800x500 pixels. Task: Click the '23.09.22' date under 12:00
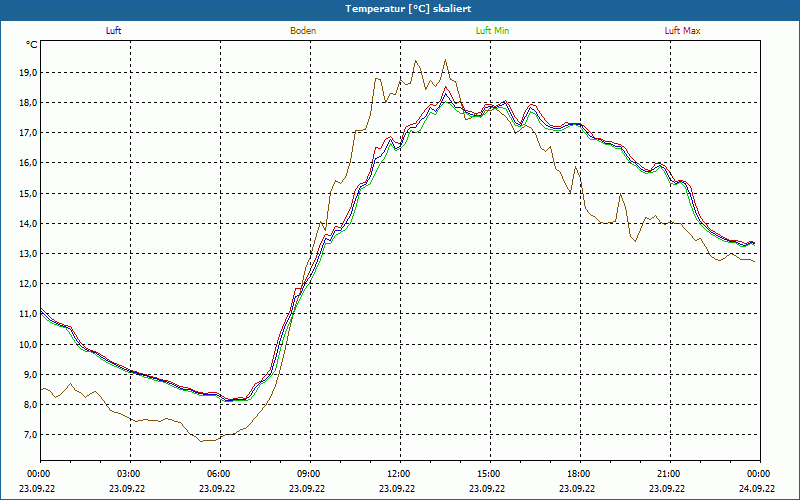coord(397,488)
